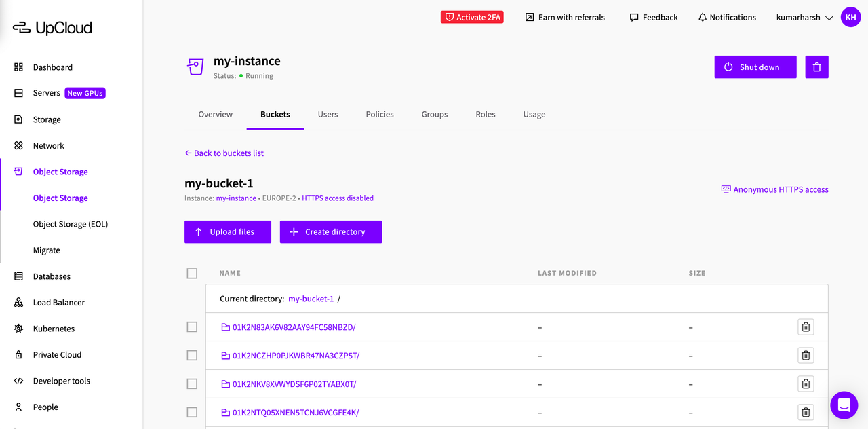Click the Load Balancer sidebar icon
Viewport: 868px width, 429px height.
(x=18, y=302)
